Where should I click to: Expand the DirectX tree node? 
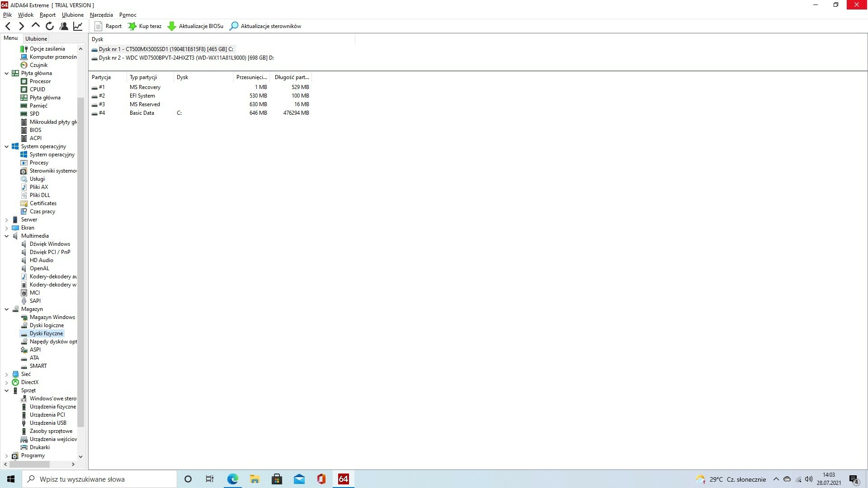pyautogui.click(x=7, y=382)
